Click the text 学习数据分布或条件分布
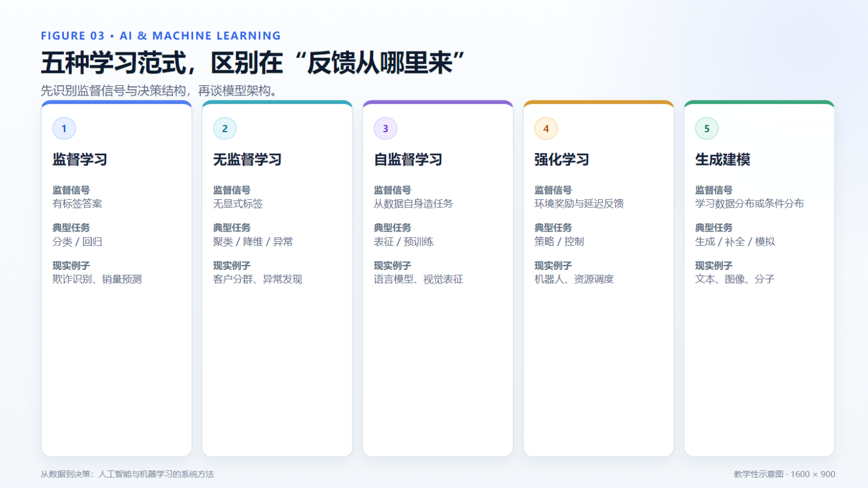Image resolution: width=868 pixels, height=488 pixels. [749, 204]
